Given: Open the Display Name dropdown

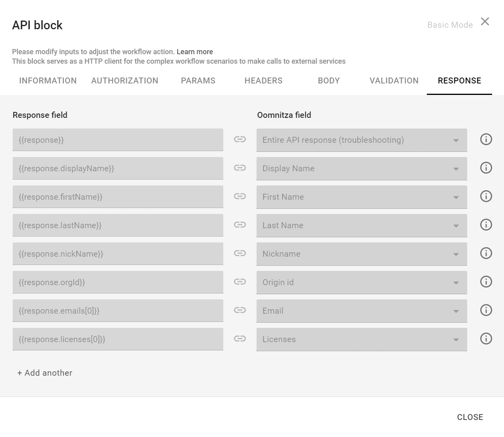Looking at the screenshot, I should (x=361, y=168).
